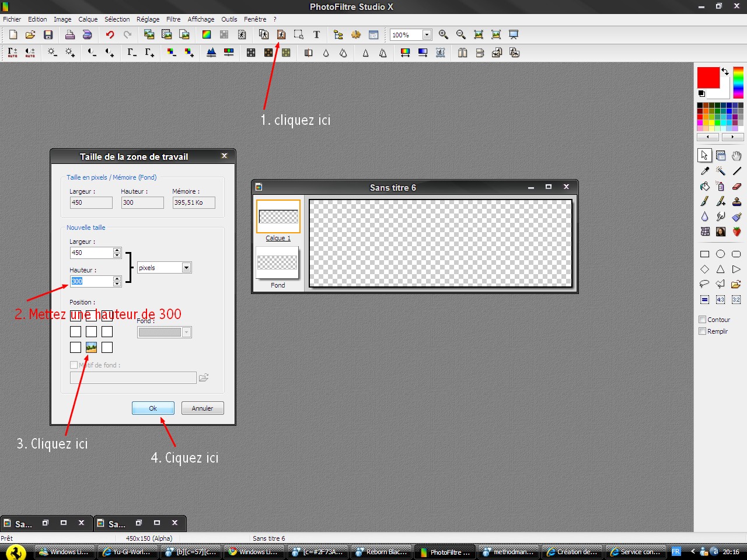Image resolution: width=747 pixels, height=560 pixels.
Task: Choose the Ellipse selection shape
Action: [721, 254]
